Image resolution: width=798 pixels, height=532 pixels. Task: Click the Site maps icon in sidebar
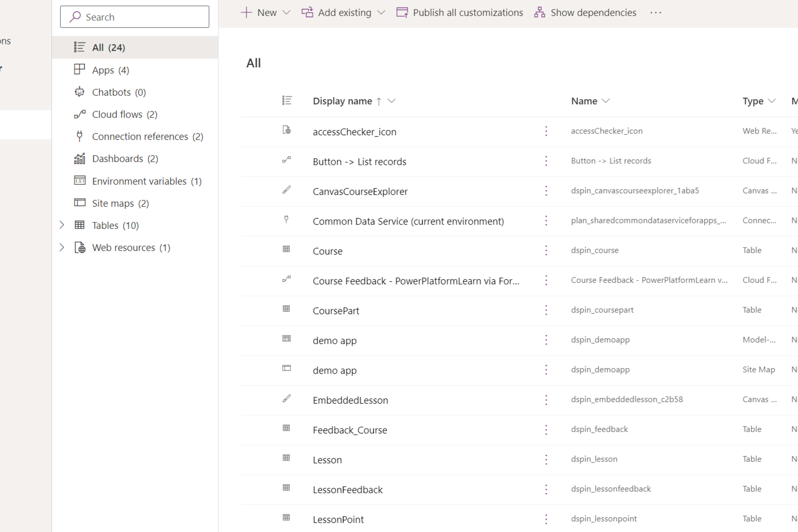(80, 203)
